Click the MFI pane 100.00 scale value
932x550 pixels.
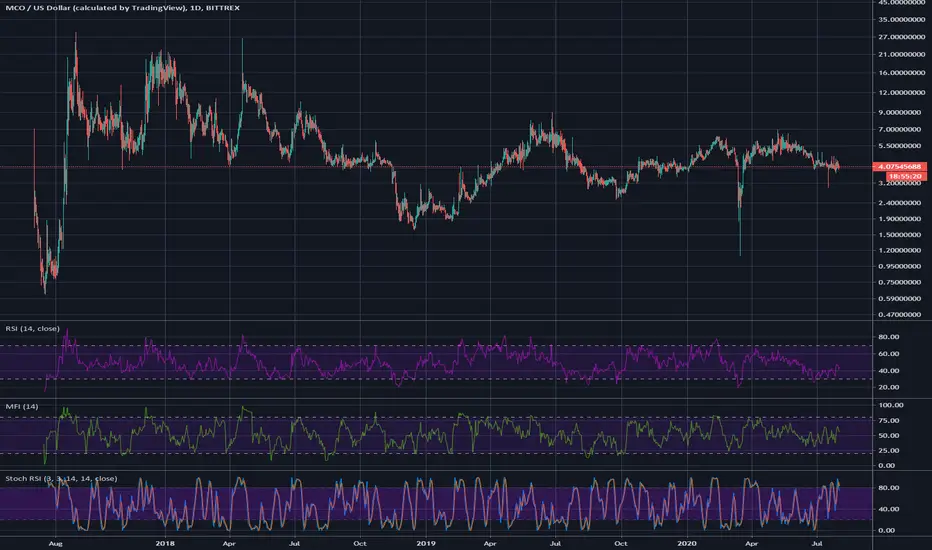click(890, 405)
